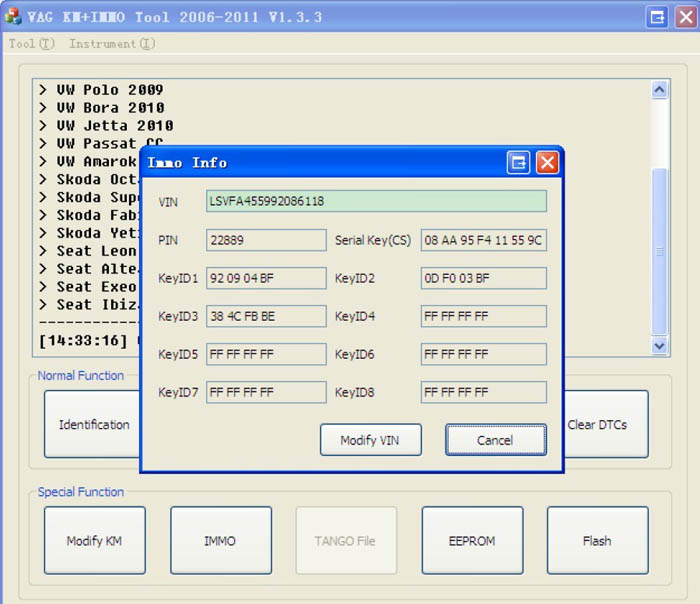Click the main window restore icon
The image size is (700, 604).
tap(657, 17)
